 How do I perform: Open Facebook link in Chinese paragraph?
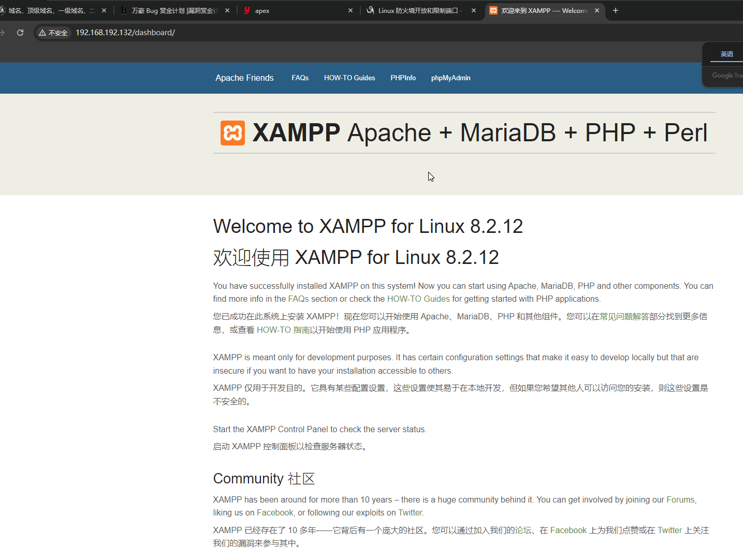point(569,530)
